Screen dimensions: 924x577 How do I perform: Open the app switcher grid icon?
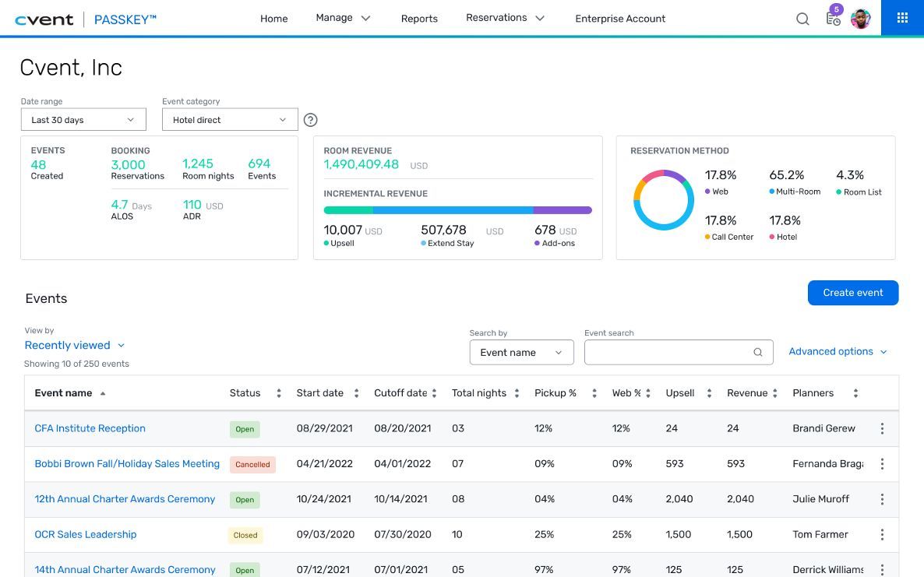(902, 18)
